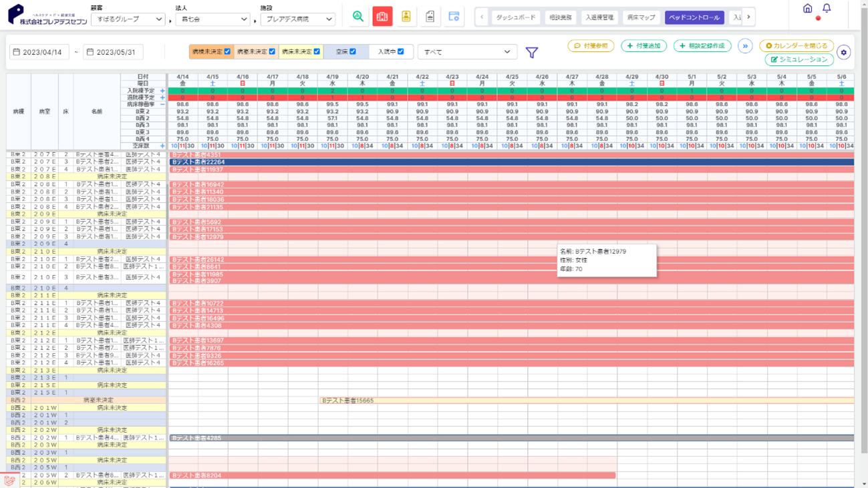This screenshot has height=488, width=868.
Task: Click the blue funnel filter icon
Action: [x=532, y=52]
